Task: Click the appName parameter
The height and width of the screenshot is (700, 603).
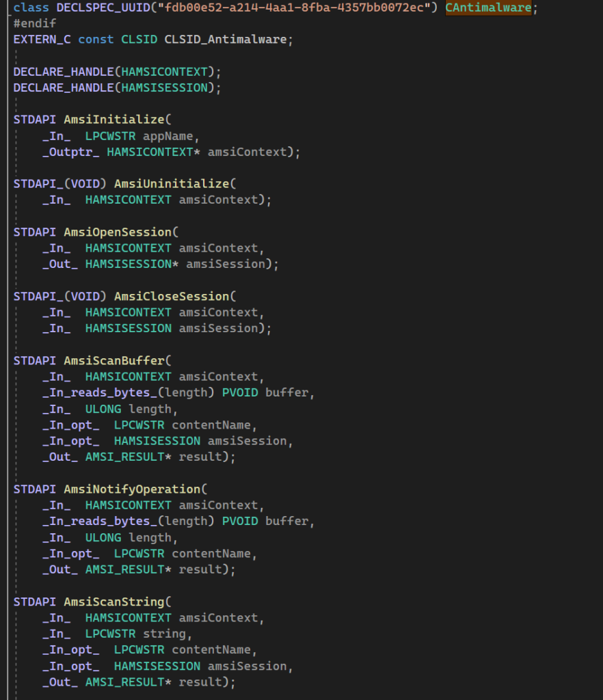Action: click(167, 136)
